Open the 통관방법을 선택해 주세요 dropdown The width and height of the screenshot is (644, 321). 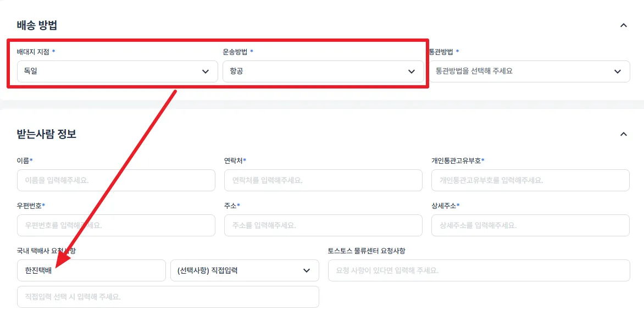(529, 71)
